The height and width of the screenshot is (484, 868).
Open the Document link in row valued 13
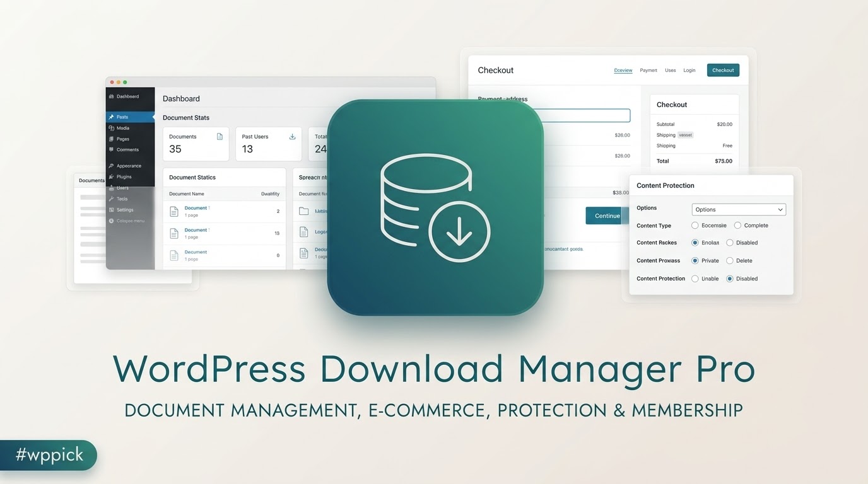(196, 230)
